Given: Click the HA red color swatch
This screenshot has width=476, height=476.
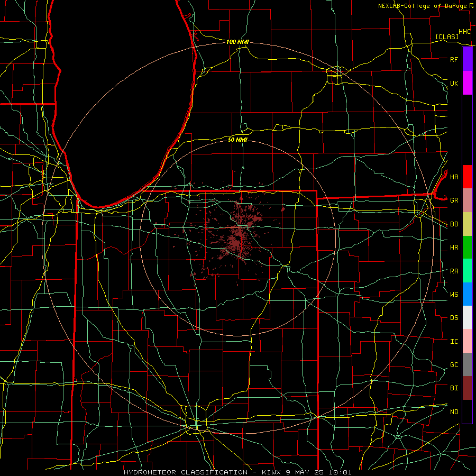Looking at the screenshot, I should tap(467, 177).
